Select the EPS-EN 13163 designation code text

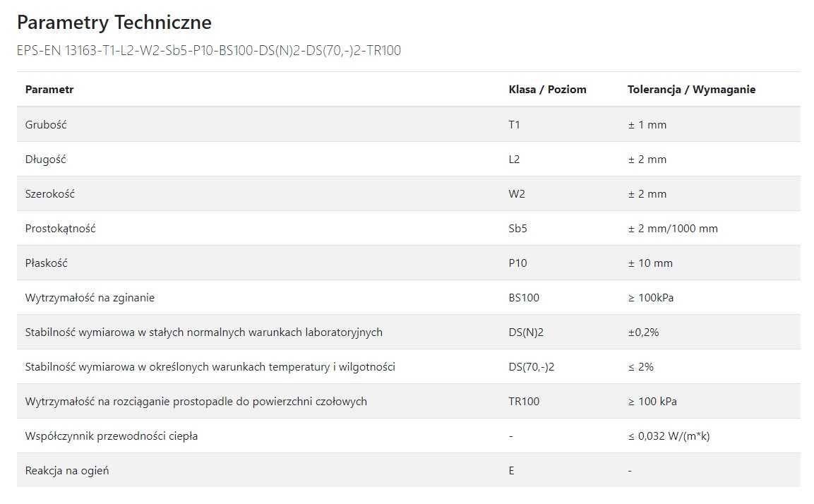[x=209, y=50]
